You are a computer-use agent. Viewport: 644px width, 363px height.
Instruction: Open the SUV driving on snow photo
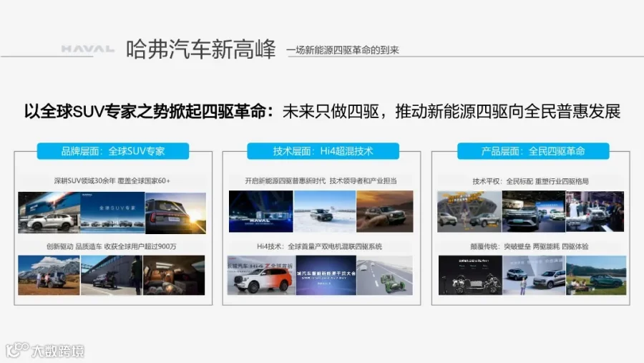click(325, 211)
